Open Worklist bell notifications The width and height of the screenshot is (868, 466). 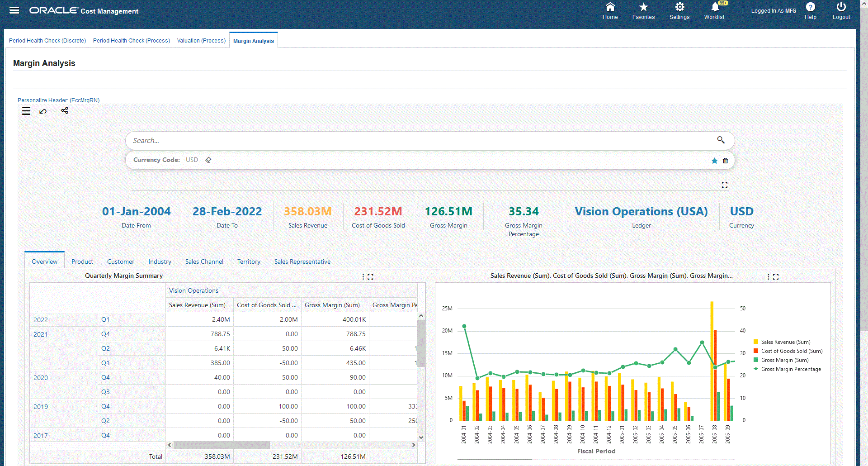click(x=714, y=7)
